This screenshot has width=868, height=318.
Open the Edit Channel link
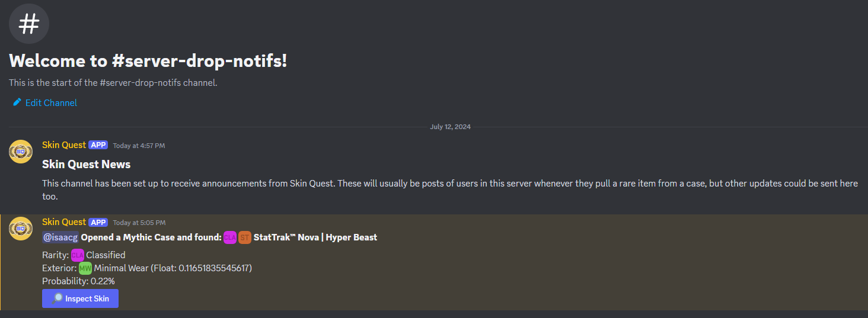(x=51, y=102)
